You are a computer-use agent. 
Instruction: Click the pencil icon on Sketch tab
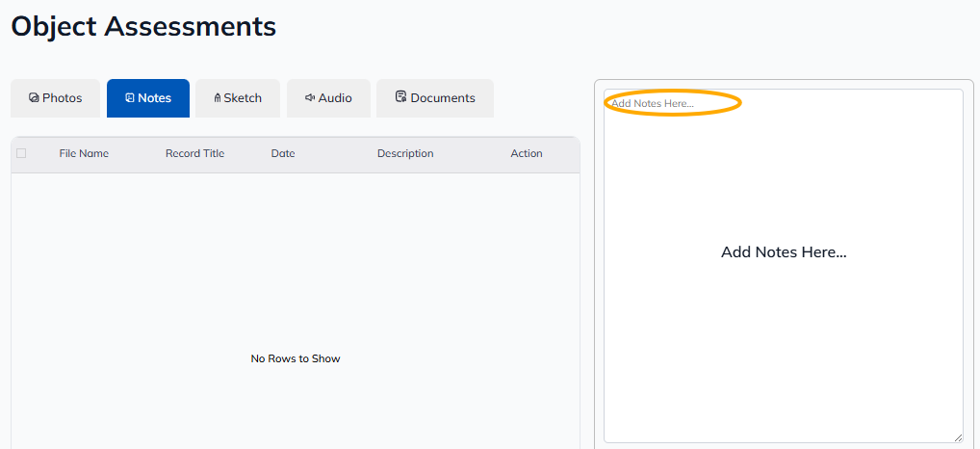[218, 98]
